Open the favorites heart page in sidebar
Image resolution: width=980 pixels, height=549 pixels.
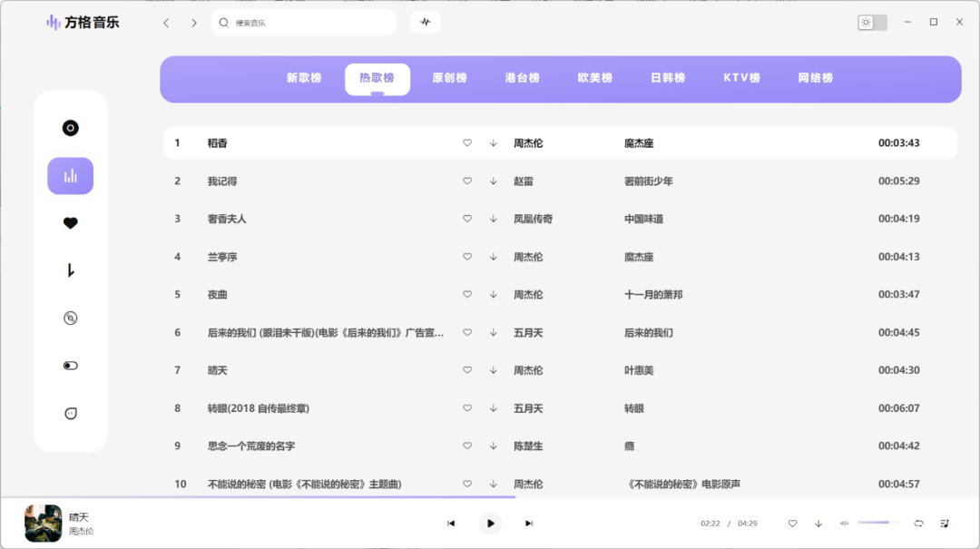[71, 223]
